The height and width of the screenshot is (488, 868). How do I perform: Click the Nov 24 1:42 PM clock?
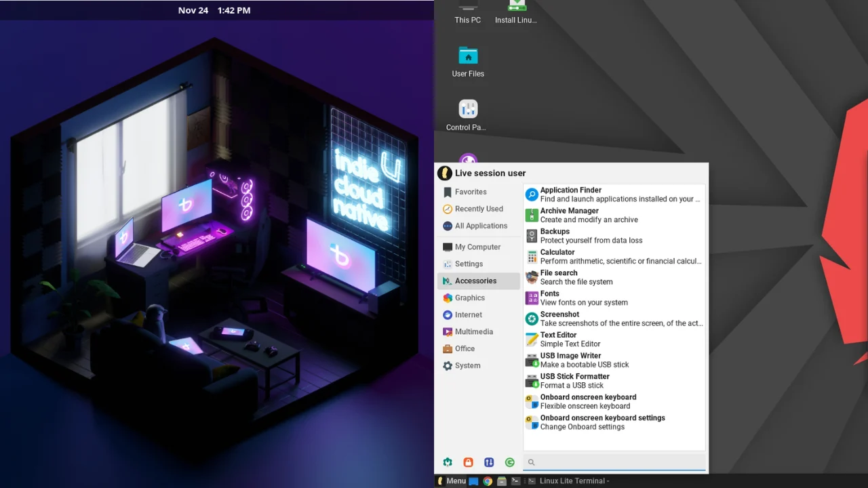(214, 10)
